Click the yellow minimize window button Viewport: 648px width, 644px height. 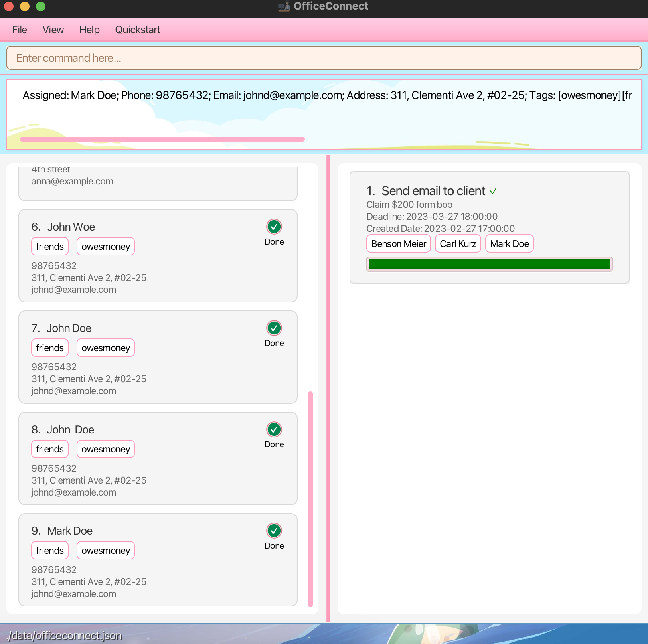(25, 6)
